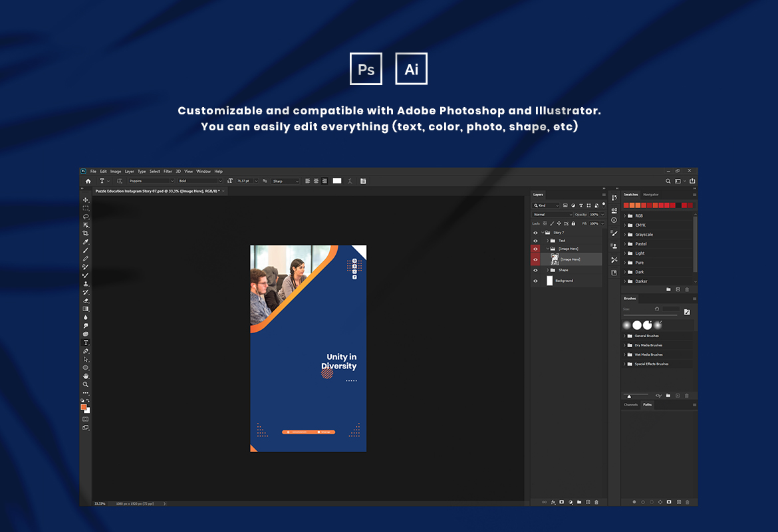Open the Poppins font family dropdown
778x532 pixels.
152,181
